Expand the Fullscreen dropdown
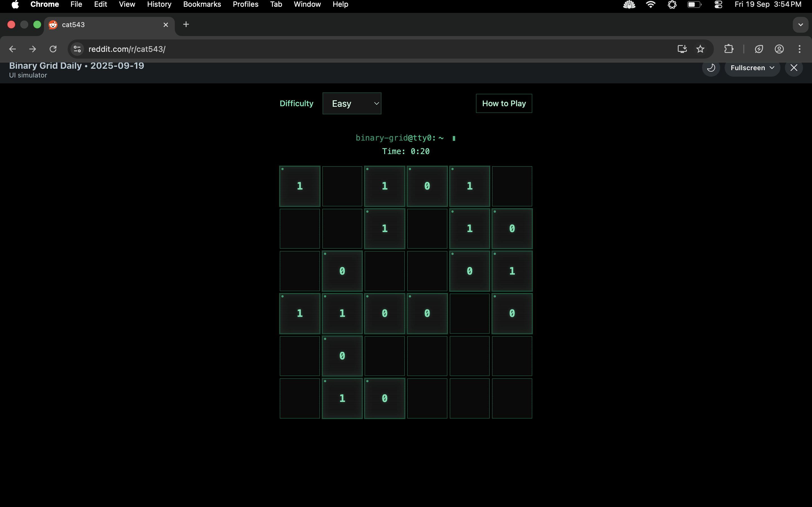The image size is (812, 507). coord(752,68)
